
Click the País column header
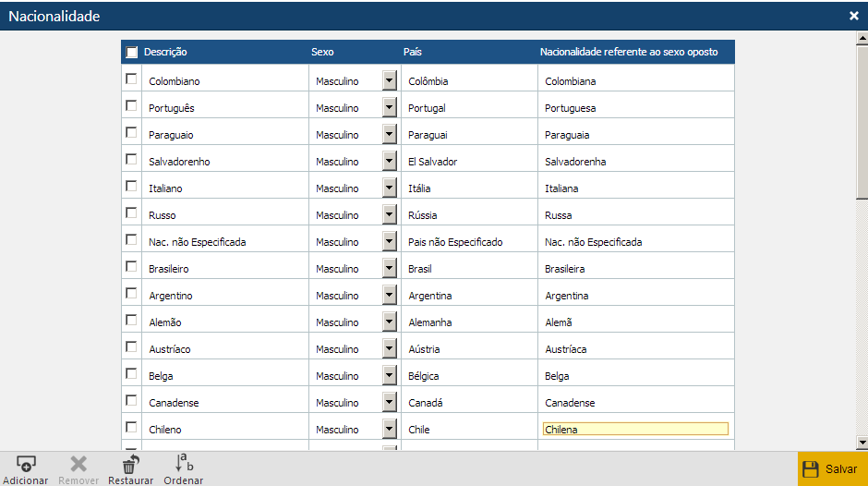413,52
